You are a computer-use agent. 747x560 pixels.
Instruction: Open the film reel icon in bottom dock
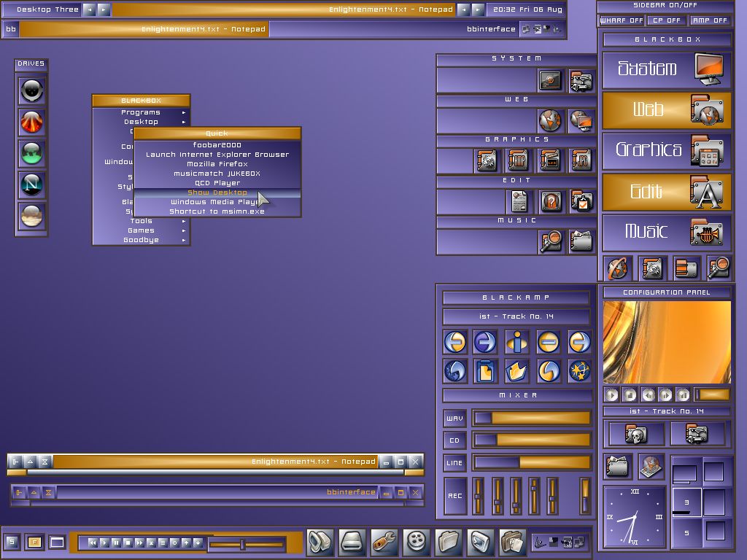pos(417,542)
